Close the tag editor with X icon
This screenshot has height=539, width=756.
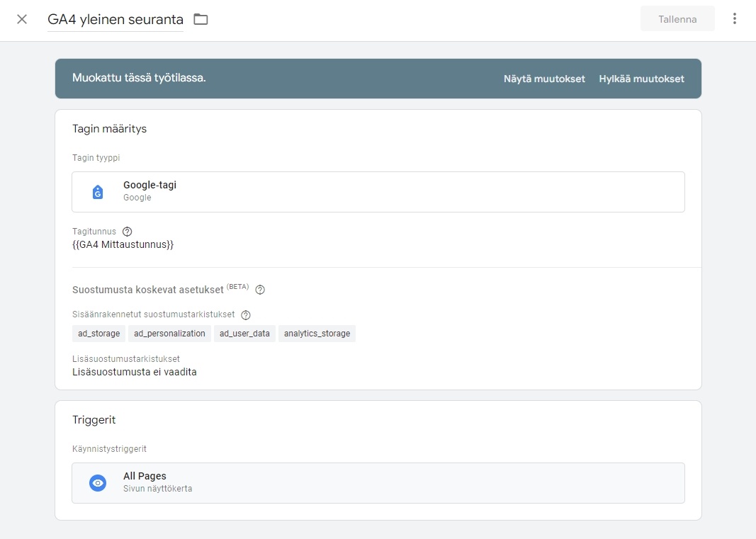pos(22,19)
